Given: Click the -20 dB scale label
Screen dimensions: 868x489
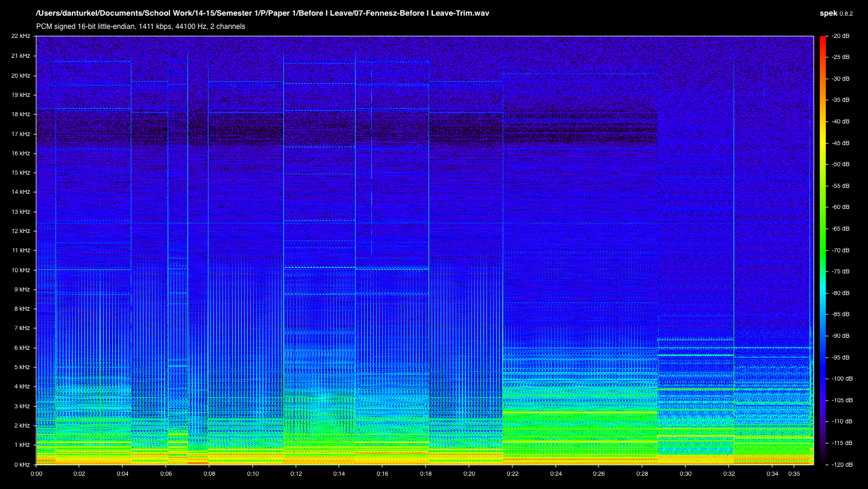Looking at the screenshot, I should point(840,36).
